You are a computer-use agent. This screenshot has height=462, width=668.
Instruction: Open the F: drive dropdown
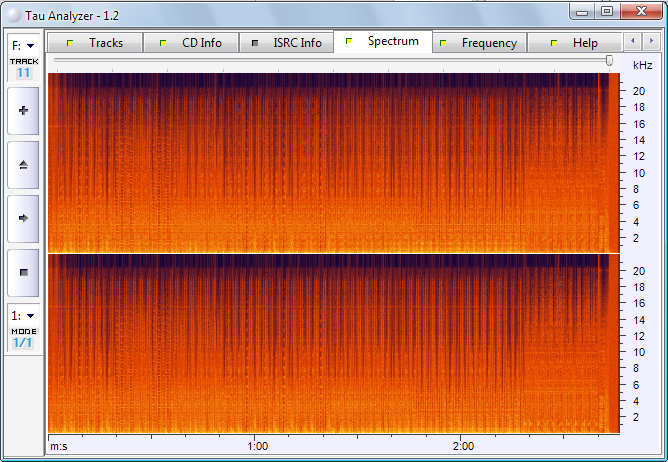click(23, 45)
